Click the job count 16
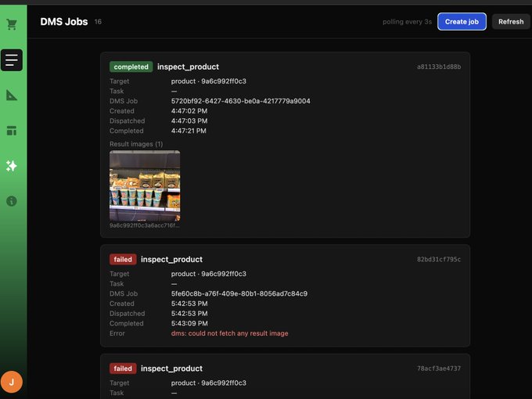Screen dimensions: 532x399 [98, 22]
